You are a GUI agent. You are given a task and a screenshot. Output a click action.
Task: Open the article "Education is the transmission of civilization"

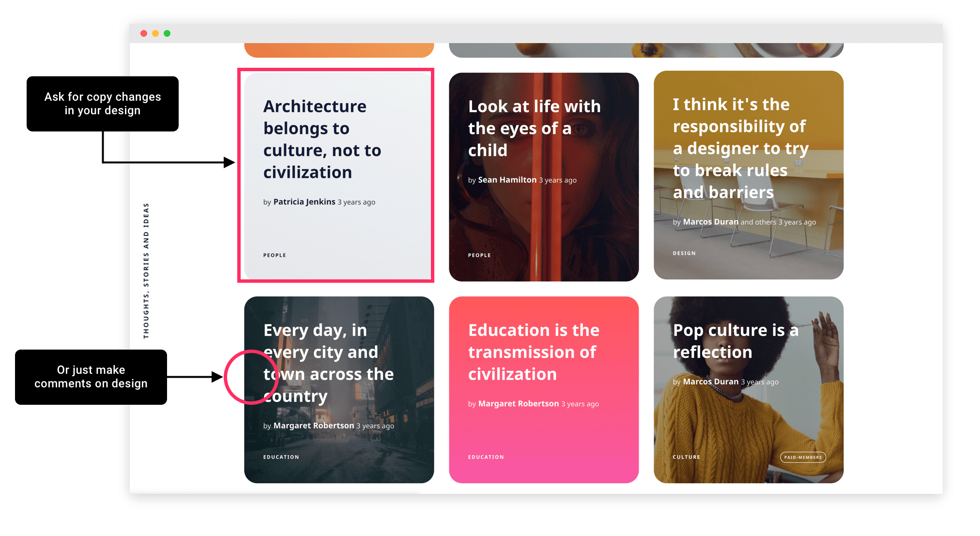pyautogui.click(x=534, y=352)
